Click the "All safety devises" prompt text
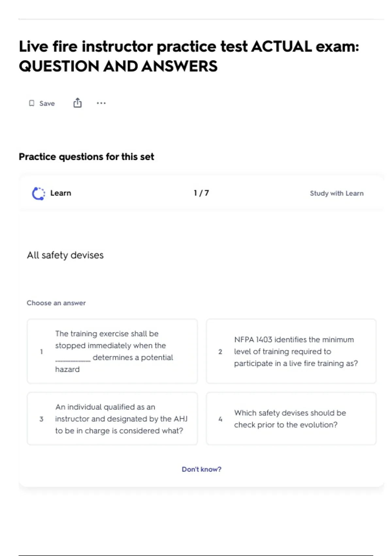 click(x=65, y=255)
